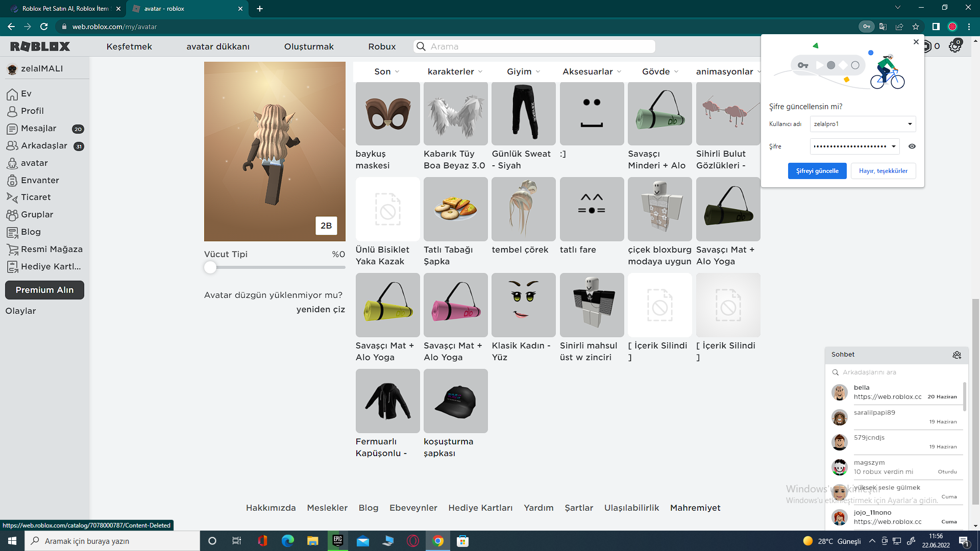Select the baykuş maskesi item thumbnail
Screen dimensions: 980x551
(x=387, y=113)
